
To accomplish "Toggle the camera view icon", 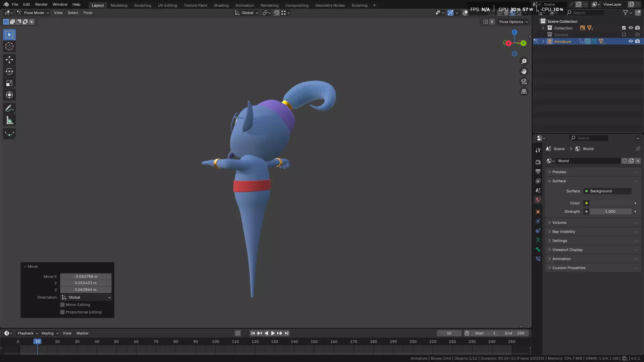I will coord(524,81).
